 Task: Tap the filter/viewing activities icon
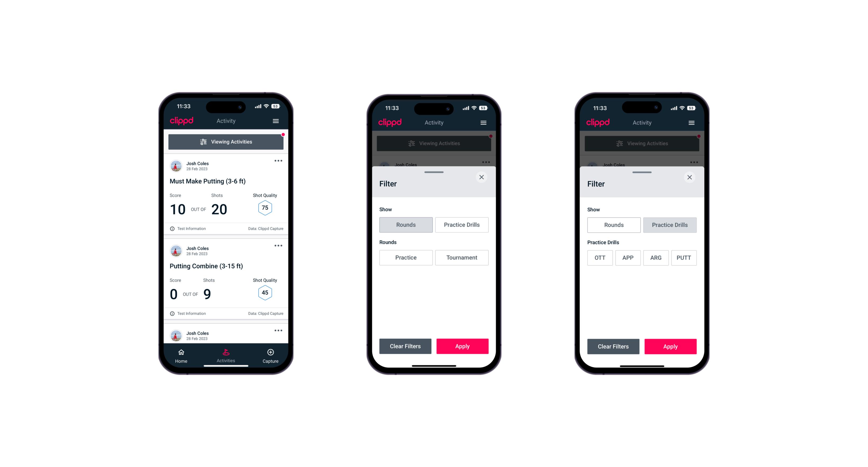[x=203, y=142]
